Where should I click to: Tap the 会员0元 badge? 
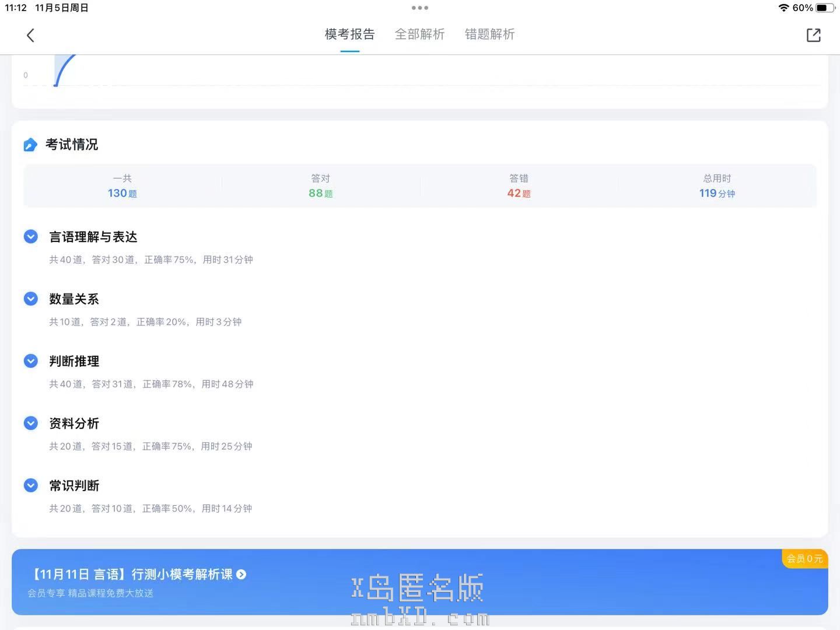point(804,559)
